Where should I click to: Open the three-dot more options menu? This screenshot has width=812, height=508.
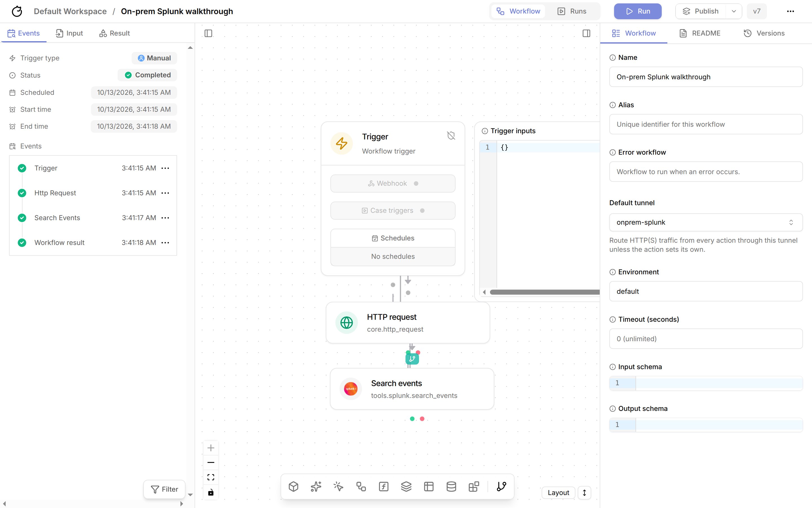790,11
